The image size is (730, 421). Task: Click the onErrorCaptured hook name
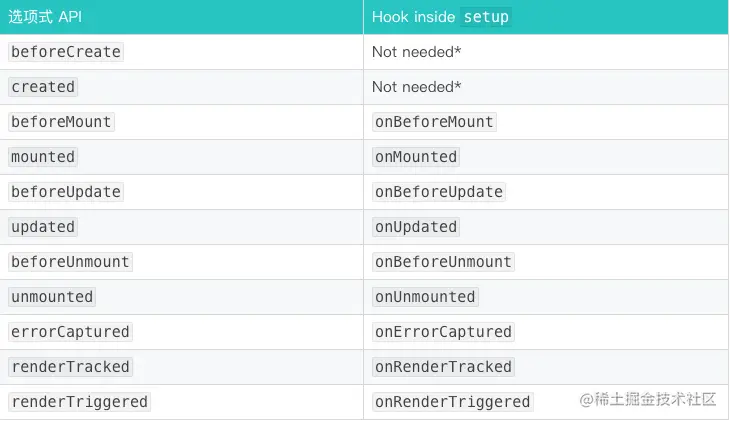coord(443,332)
